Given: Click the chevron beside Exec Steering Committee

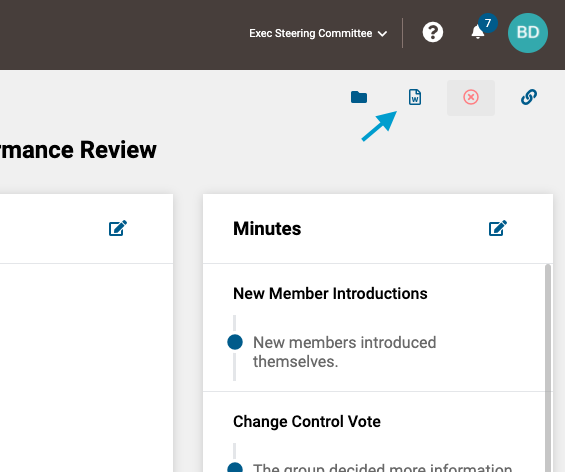Looking at the screenshot, I should point(382,34).
